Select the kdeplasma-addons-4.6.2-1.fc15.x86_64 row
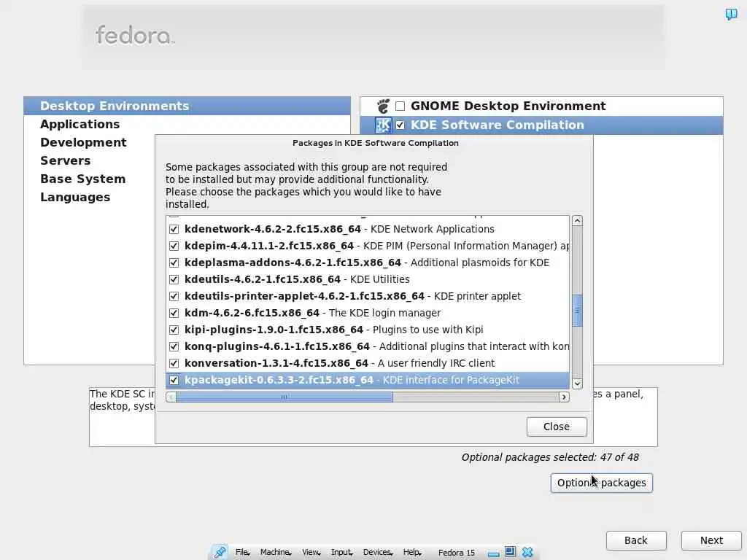The width and height of the screenshot is (747, 560). coord(368,262)
